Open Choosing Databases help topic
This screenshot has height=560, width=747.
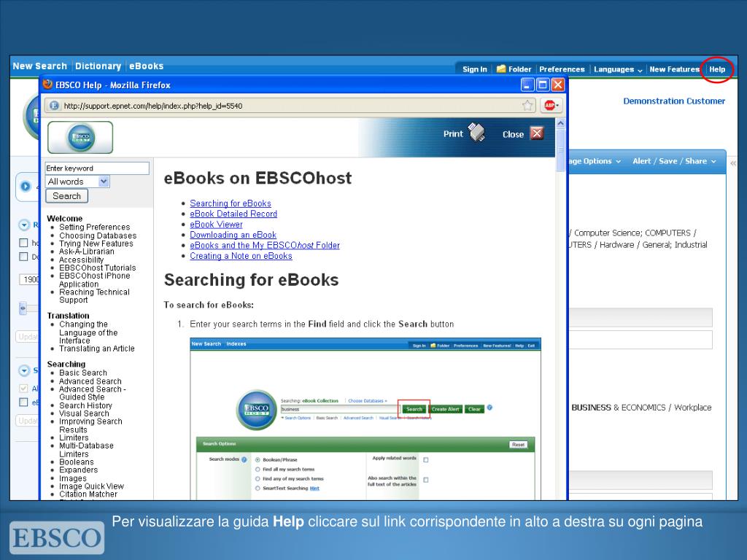click(98, 236)
